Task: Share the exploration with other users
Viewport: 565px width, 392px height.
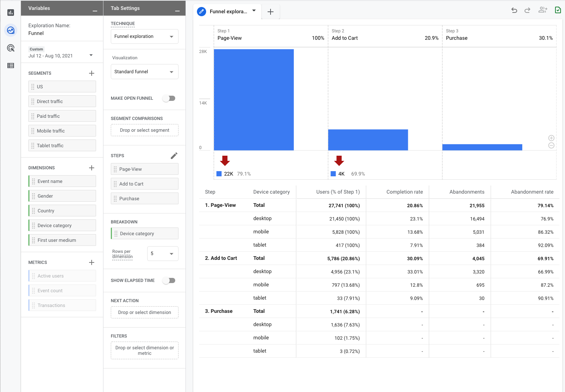Action: coord(543,10)
